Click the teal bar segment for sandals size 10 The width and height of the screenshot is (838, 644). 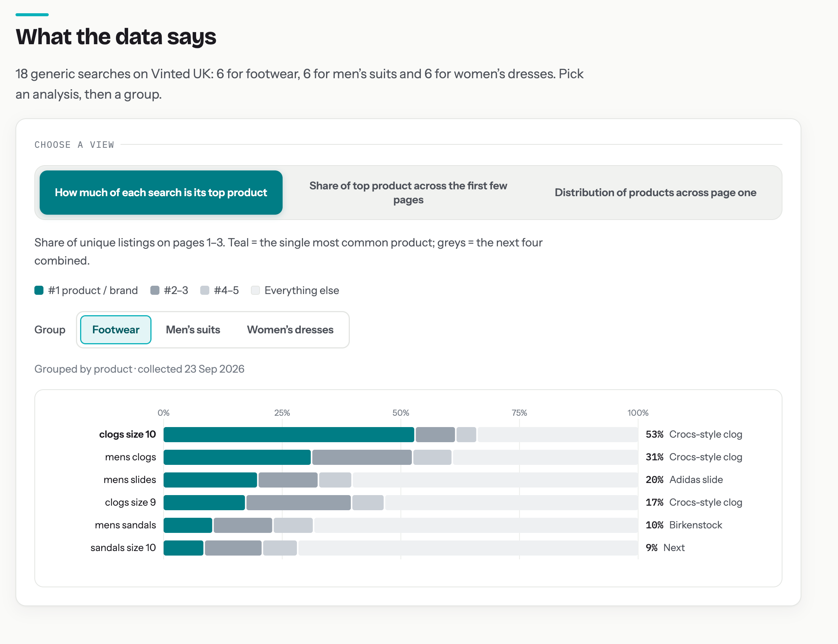point(184,547)
